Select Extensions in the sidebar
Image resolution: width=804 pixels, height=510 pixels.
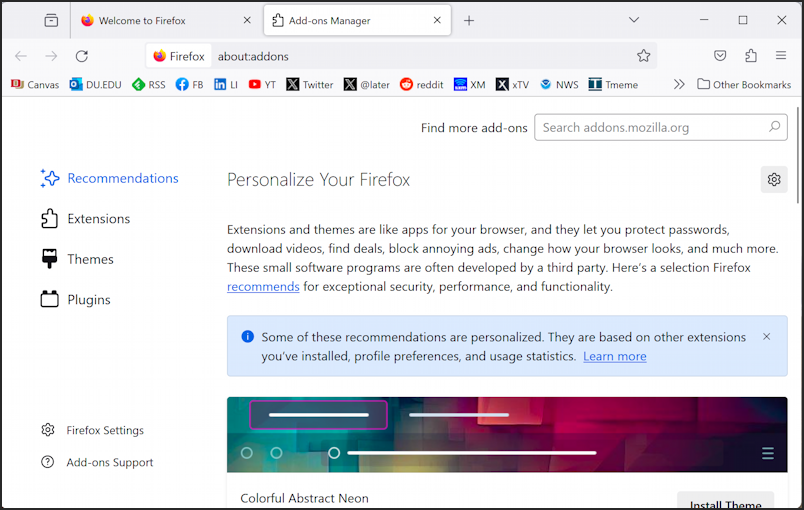(85, 219)
